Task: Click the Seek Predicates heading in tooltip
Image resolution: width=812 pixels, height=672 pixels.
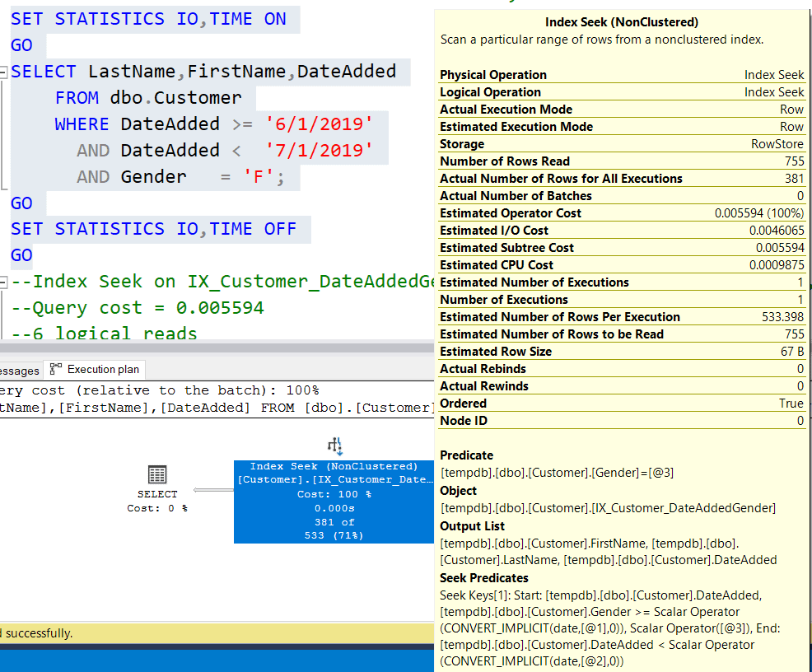Action: point(484,578)
